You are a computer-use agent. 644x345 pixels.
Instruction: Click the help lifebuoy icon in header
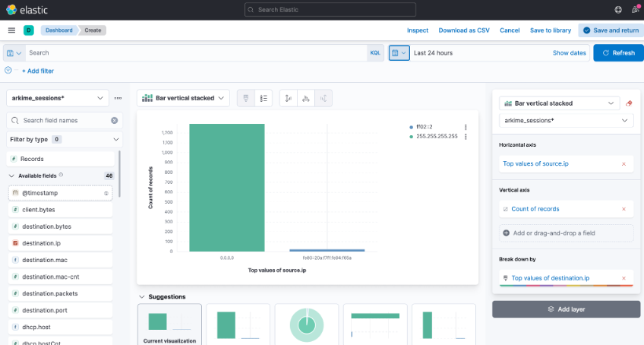coord(616,9)
